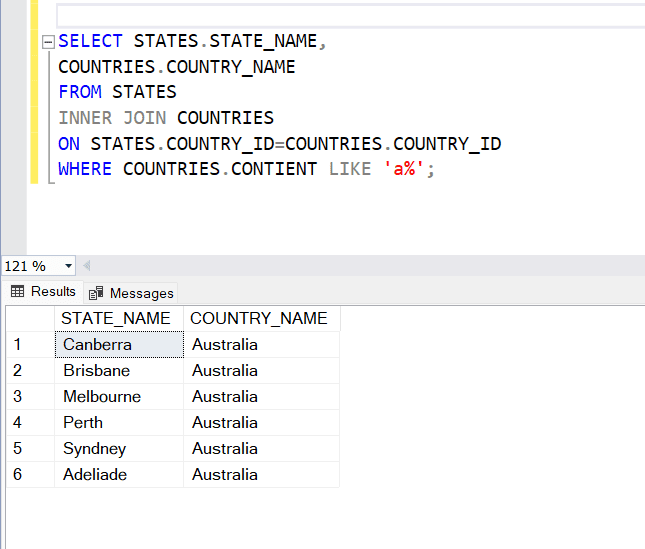Viewport: 645px width, 549px height.
Task: Select the Syndney cell
Action: [119, 448]
